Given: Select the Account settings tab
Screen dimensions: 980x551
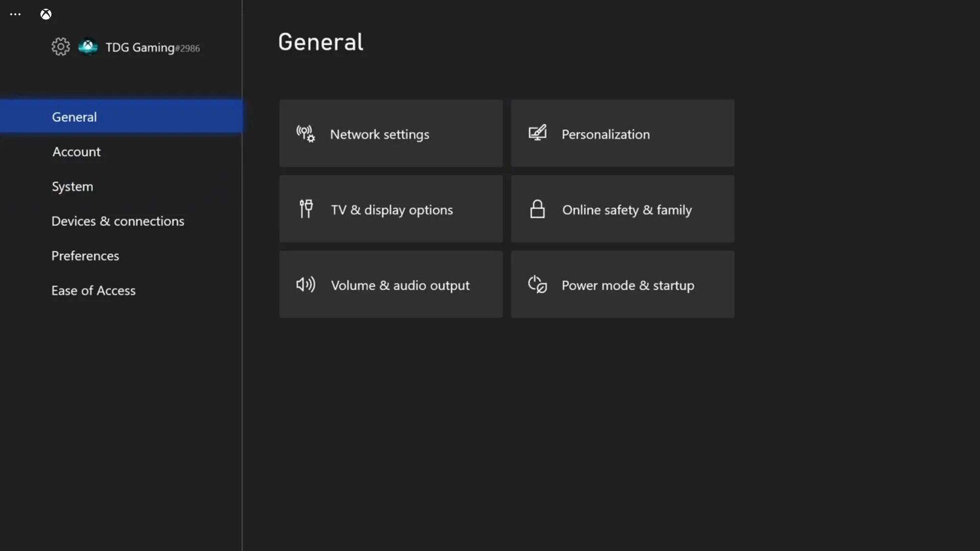Looking at the screenshot, I should [x=76, y=151].
